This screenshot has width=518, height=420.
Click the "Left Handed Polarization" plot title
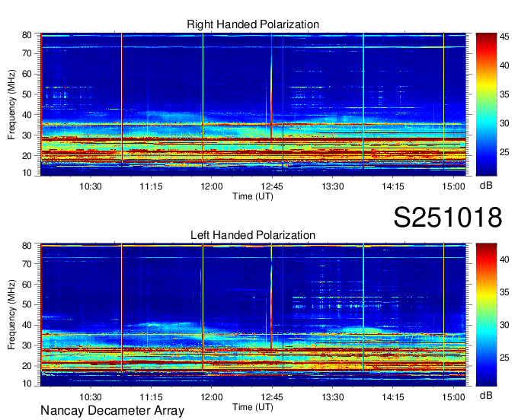[253, 235]
